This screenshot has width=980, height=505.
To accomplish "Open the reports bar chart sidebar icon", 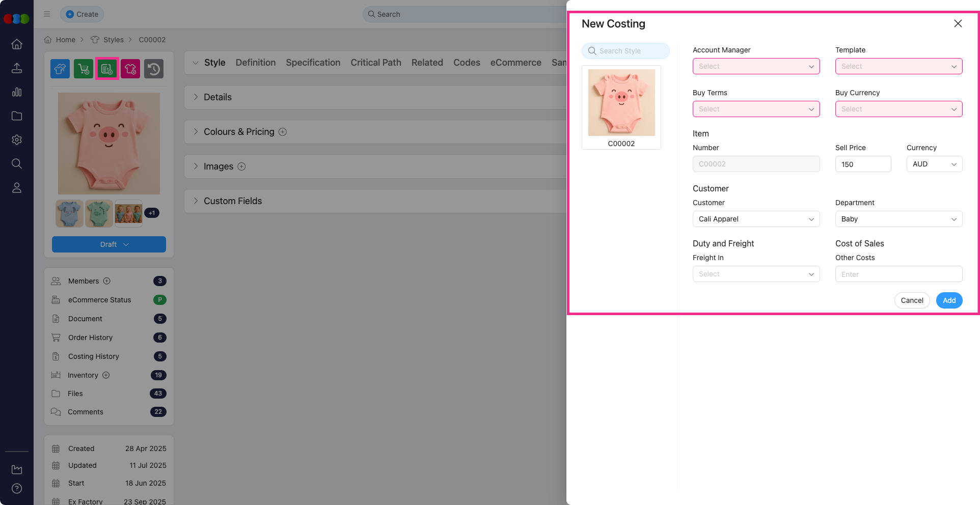I will coord(17,92).
